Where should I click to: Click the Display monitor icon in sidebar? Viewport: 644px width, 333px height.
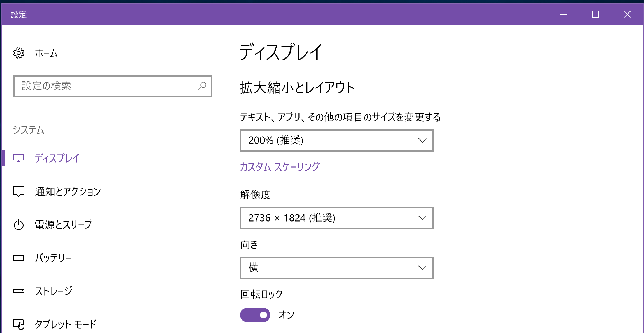coord(18,158)
